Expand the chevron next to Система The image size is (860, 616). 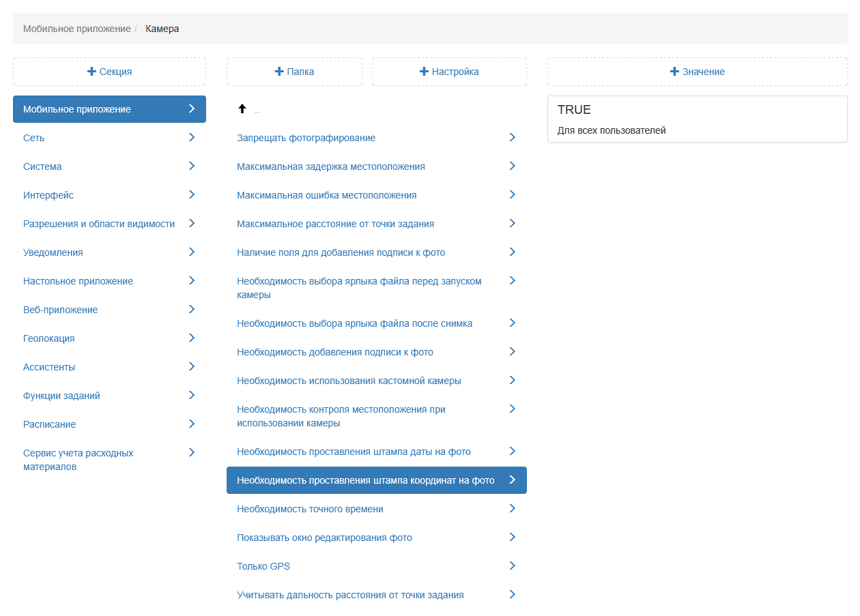[192, 166]
